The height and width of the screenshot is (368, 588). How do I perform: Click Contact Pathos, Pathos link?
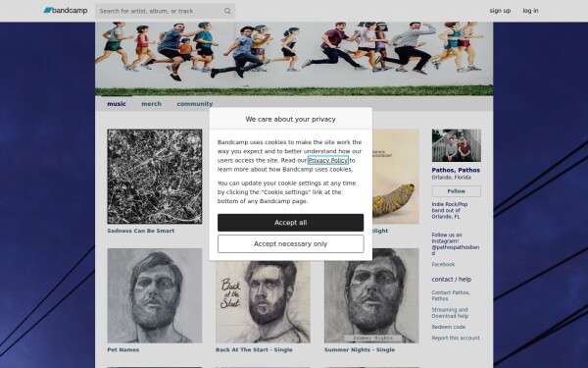click(451, 295)
